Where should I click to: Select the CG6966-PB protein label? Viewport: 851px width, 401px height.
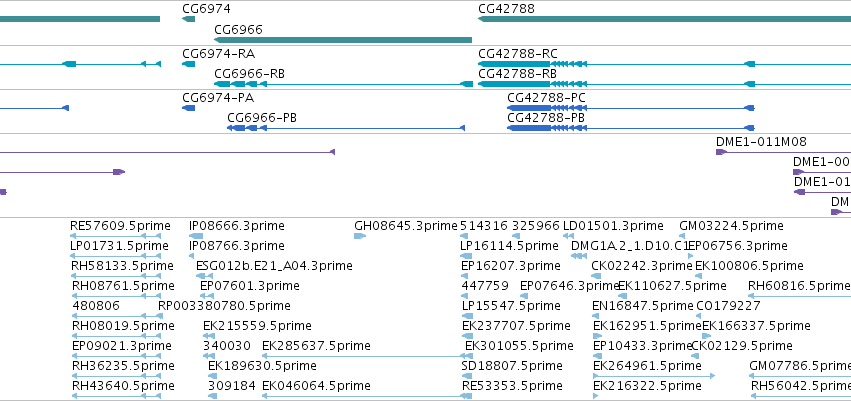pyautogui.click(x=262, y=118)
